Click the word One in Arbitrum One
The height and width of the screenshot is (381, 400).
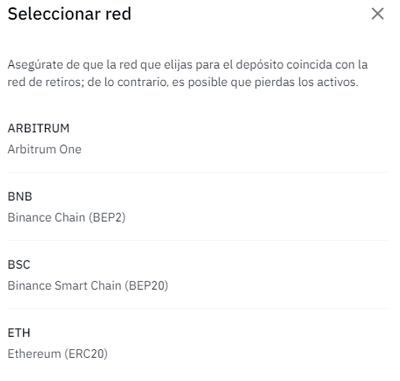70,149
